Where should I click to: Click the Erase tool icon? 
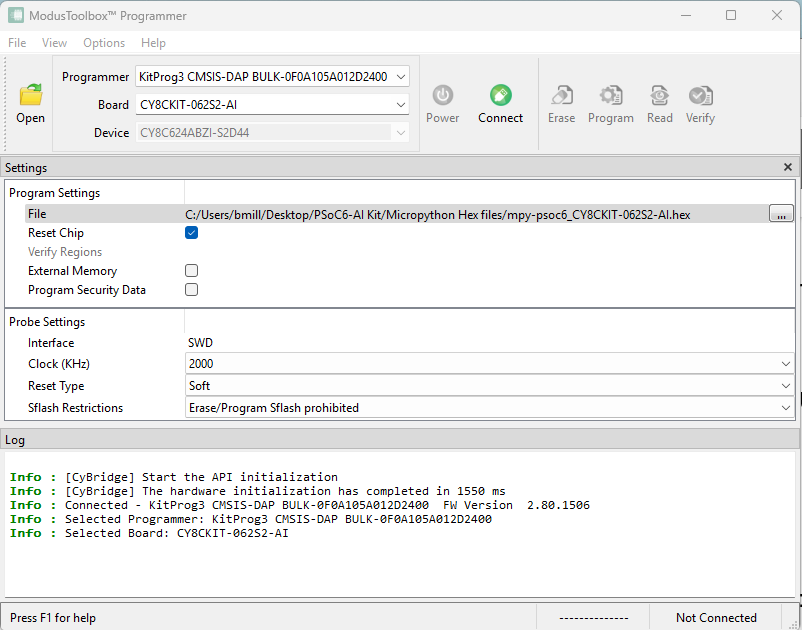562,95
